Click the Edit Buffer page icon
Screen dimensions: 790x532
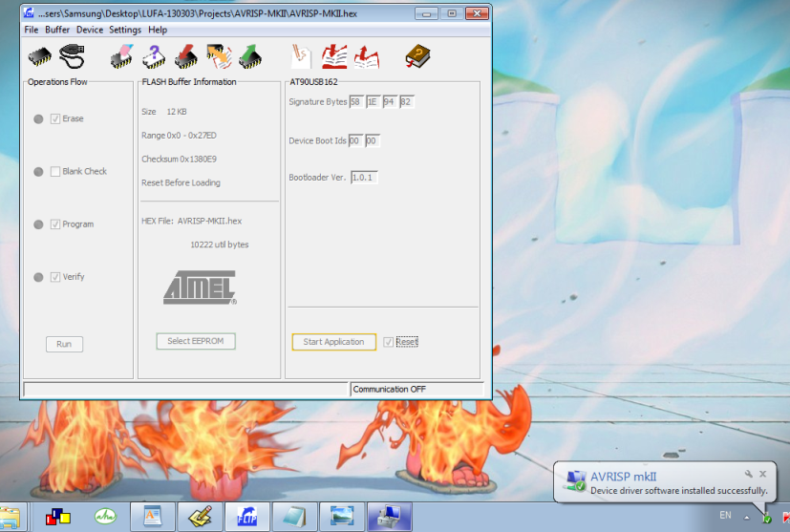click(301, 56)
